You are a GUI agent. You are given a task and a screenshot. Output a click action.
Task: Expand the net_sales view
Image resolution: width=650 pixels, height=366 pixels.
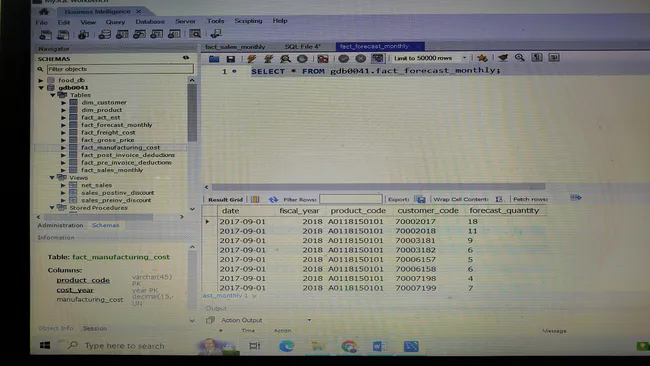pyautogui.click(x=63, y=185)
